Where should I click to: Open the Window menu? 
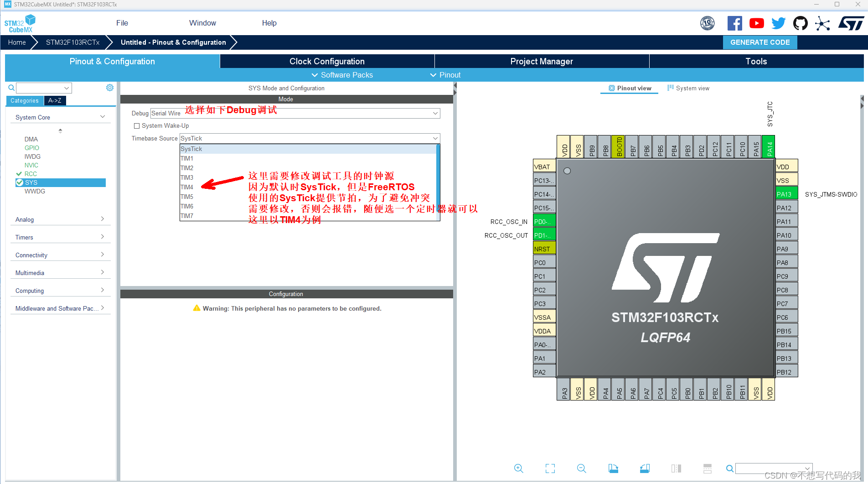pos(202,23)
